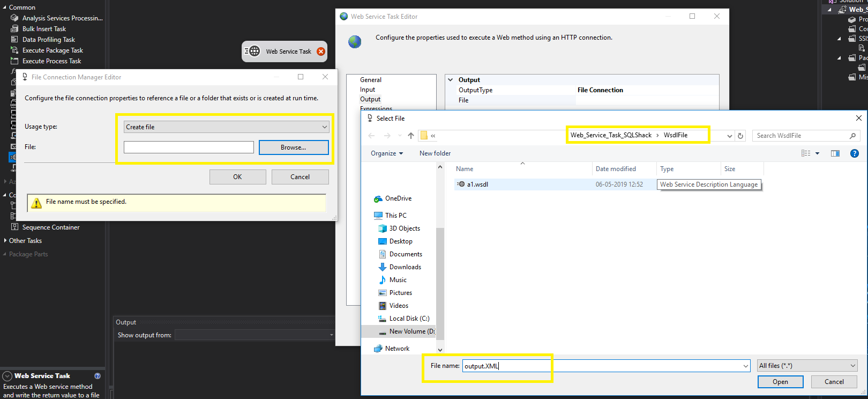
Task: Open the view options dropdown arrow
Action: click(x=817, y=153)
